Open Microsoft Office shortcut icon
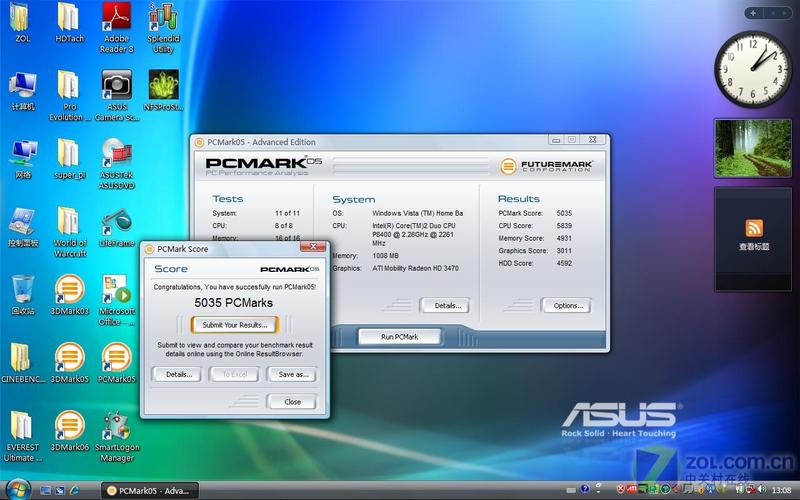 tap(117, 301)
